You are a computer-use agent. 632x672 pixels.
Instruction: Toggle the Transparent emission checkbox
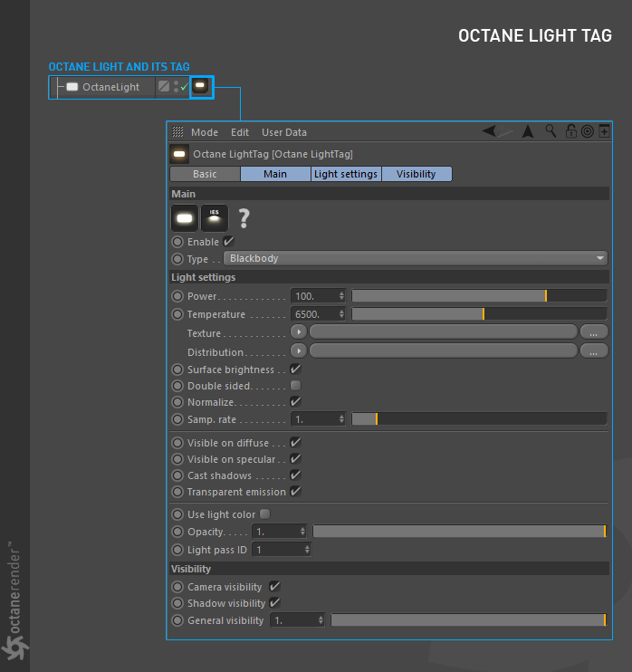click(295, 491)
